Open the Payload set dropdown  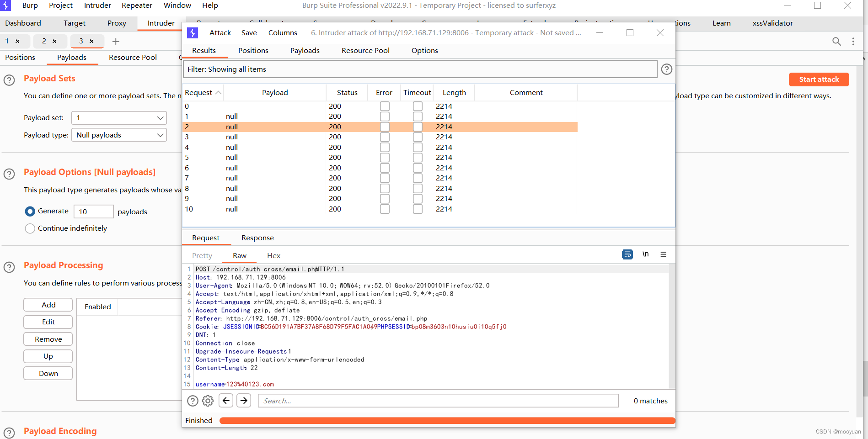pos(119,118)
